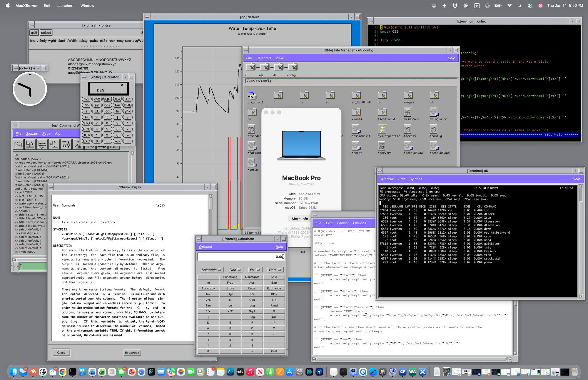The image size is (588, 380).
Task: Click the line style pen icon in qp toolbar
Action: tap(66, 144)
